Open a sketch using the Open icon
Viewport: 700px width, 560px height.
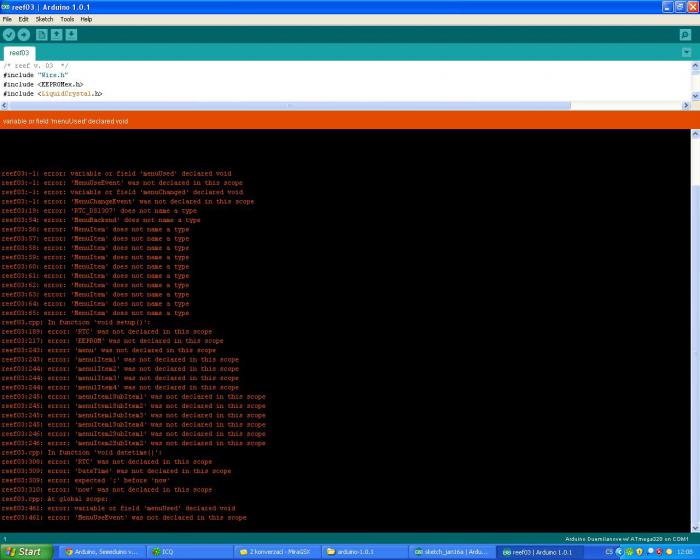(57, 35)
